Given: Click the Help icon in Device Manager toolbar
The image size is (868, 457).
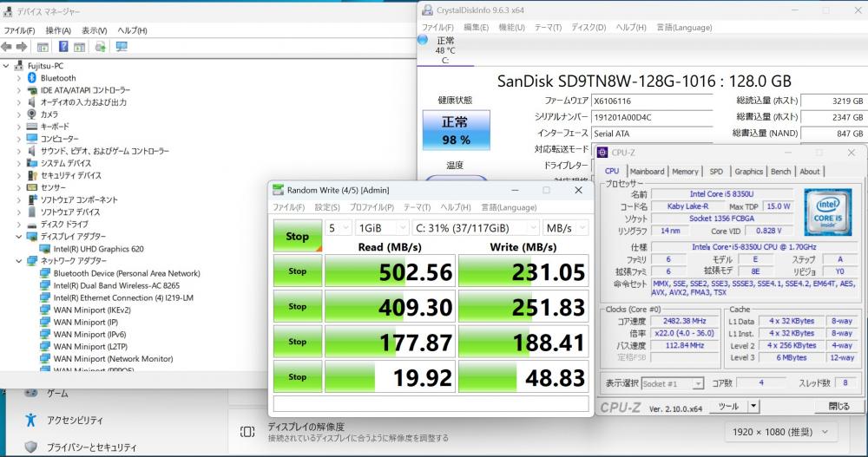Looking at the screenshot, I should (x=63, y=47).
